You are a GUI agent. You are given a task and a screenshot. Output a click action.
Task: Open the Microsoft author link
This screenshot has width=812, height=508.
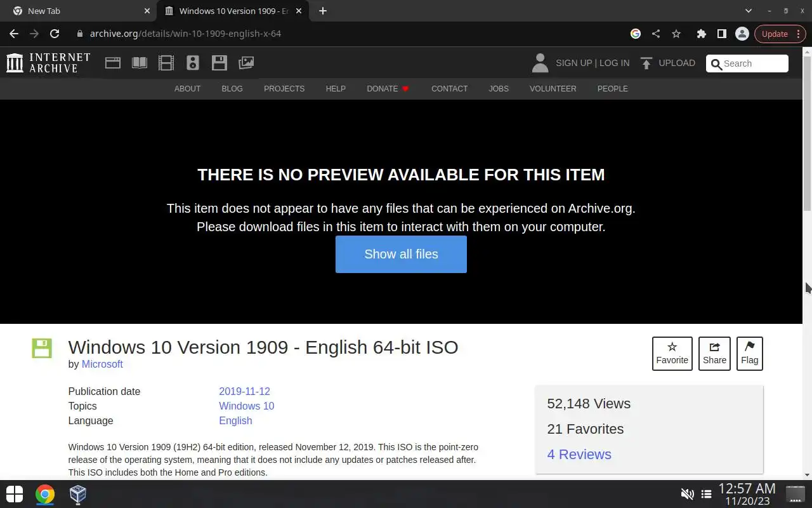pyautogui.click(x=102, y=364)
